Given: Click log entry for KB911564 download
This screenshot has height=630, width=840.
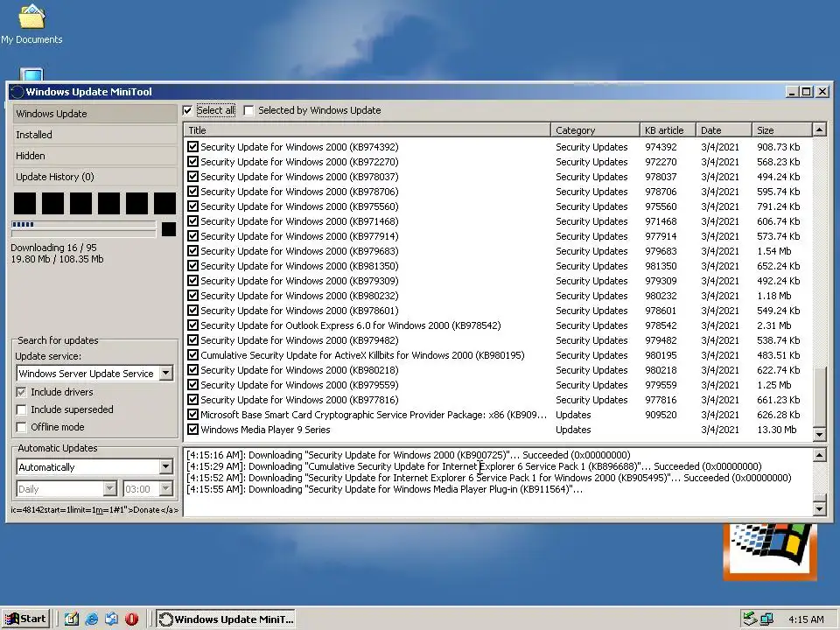Looking at the screenshot, I should coord(385,489).
